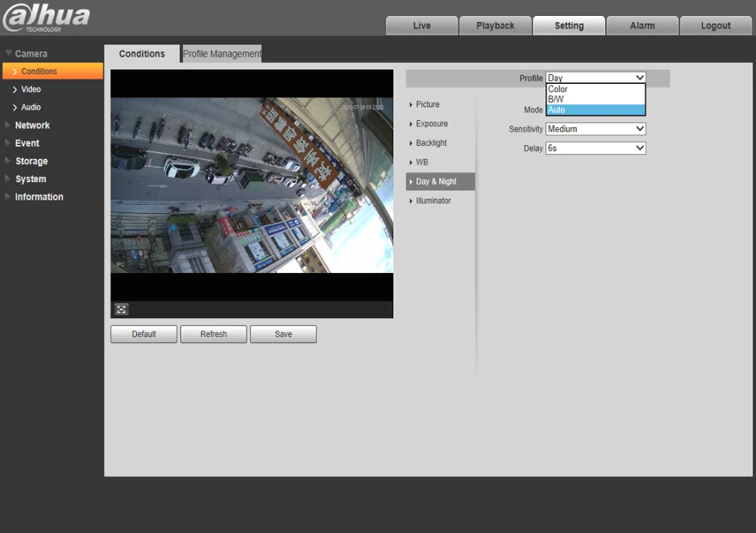Click the Refresh button
The width and height of the screenshot is (756, 533).
click(x=213, y=334)
